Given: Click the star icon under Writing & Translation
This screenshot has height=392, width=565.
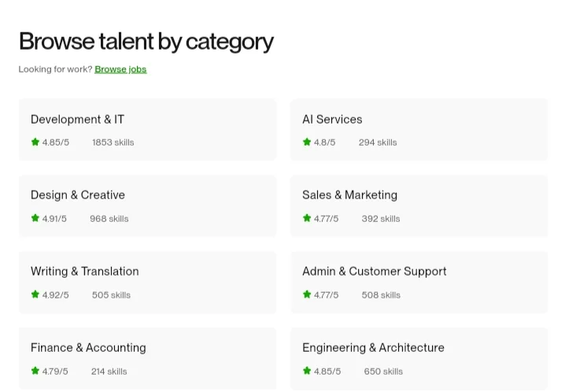Looking at the screenshot, I should (35, 294).
